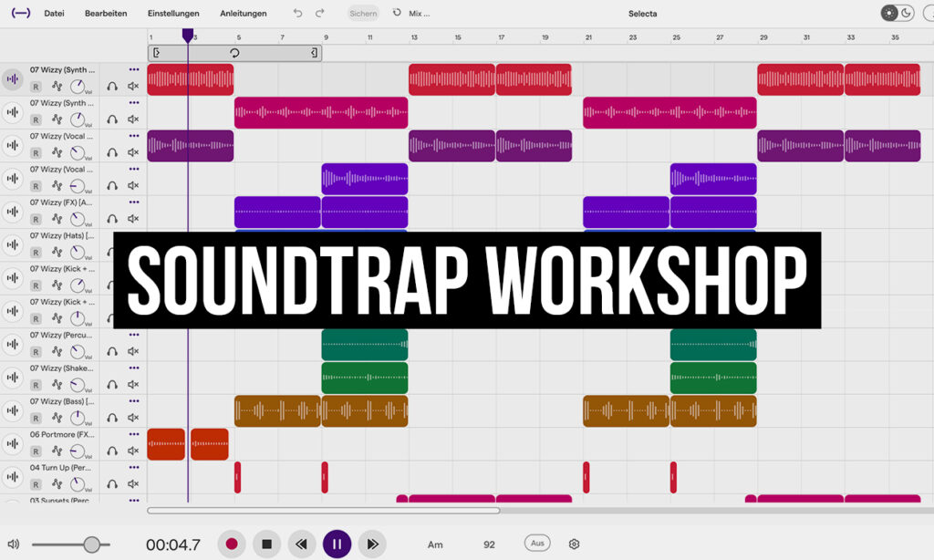Mute the 07 Wizzy (Shake... track
934x560 pixels.
point(133,385)
